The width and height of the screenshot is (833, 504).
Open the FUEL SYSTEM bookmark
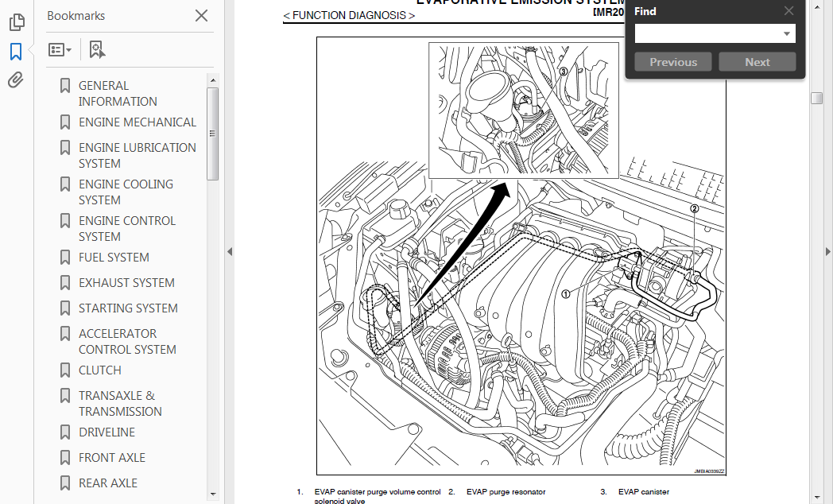tap(114, 258)
